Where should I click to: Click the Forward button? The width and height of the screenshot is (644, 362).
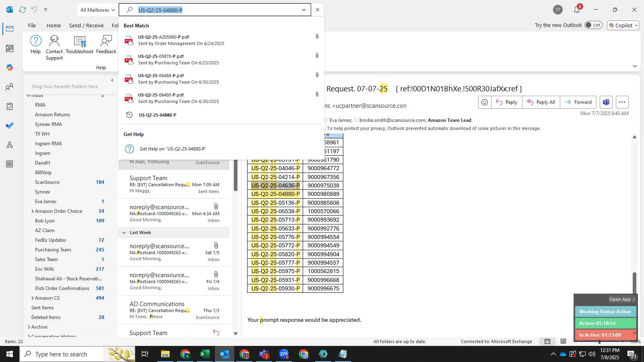pyautogui.click(x=578, y=102)
